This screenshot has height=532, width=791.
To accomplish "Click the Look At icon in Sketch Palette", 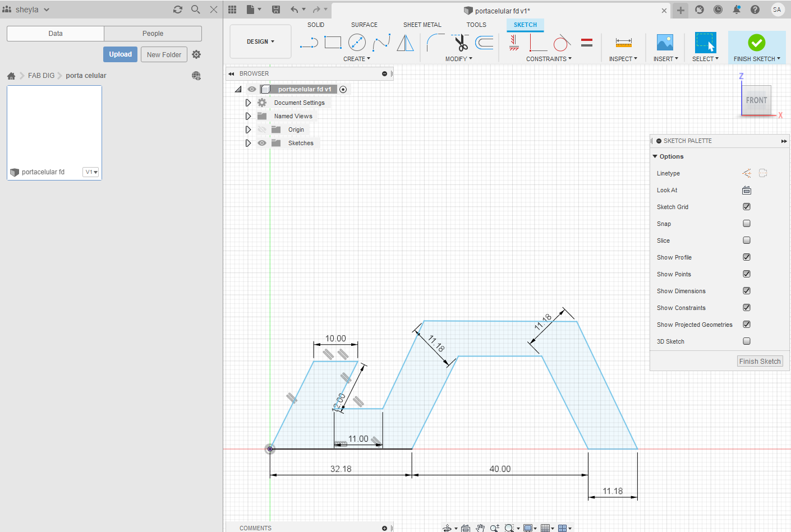I will coord(747,190).
